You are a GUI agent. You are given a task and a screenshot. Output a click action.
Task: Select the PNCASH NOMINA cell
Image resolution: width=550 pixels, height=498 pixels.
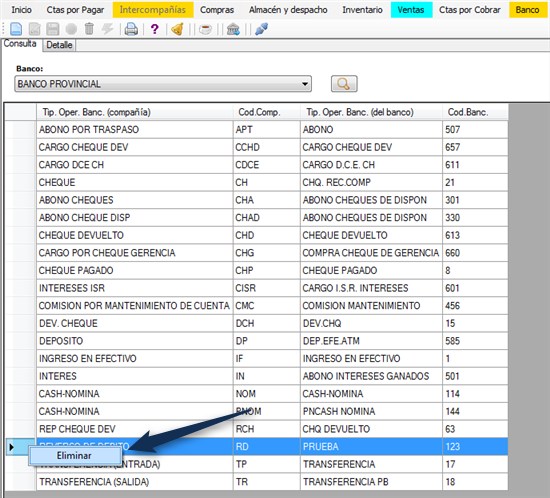(371, 411)
